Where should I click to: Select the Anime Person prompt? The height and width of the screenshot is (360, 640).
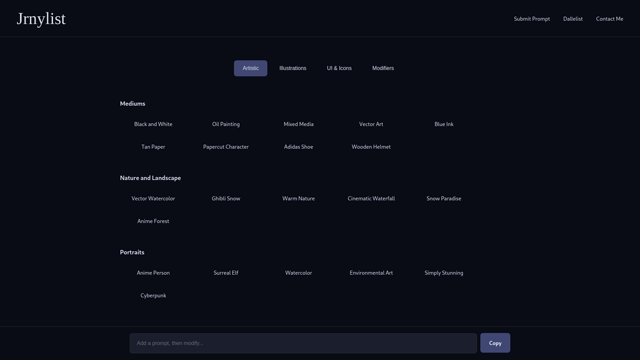153,273
